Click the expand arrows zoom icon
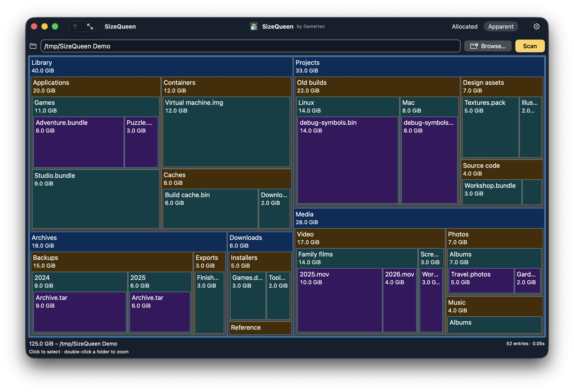The width and height of the screenshot is (574, 392). coord(90,26)
